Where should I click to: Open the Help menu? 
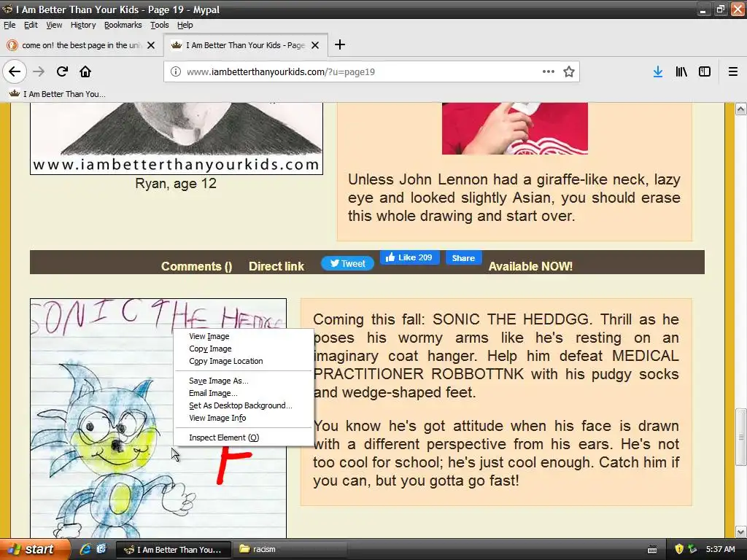click(x=185, y=25)
